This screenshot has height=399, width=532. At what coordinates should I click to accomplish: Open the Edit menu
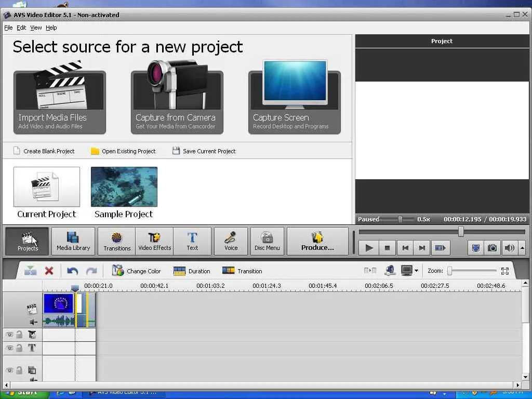21,28
